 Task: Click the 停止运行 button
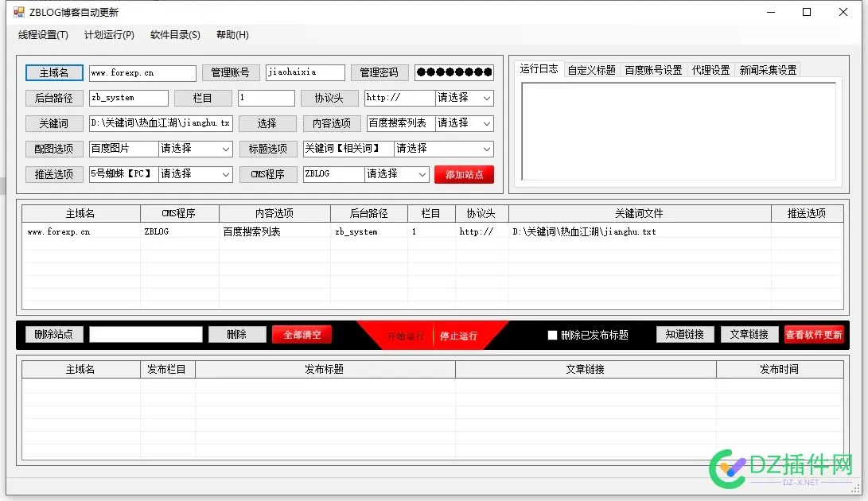click(x=459, y=336)
